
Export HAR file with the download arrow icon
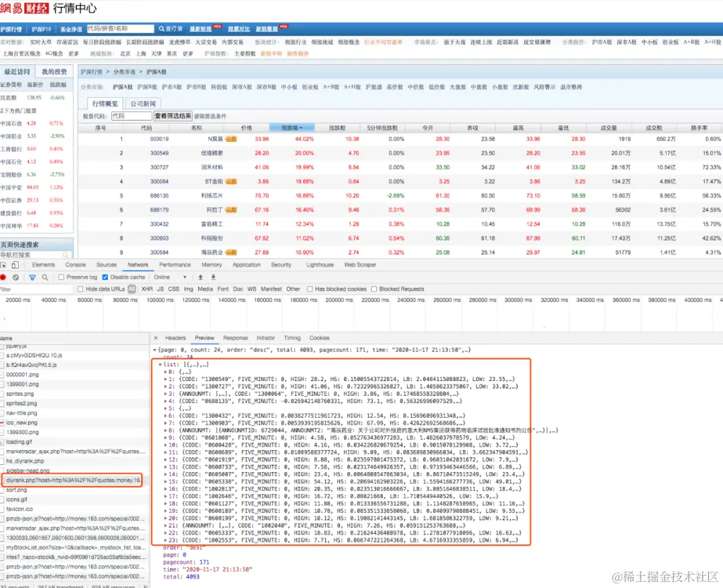pos(213,277)
